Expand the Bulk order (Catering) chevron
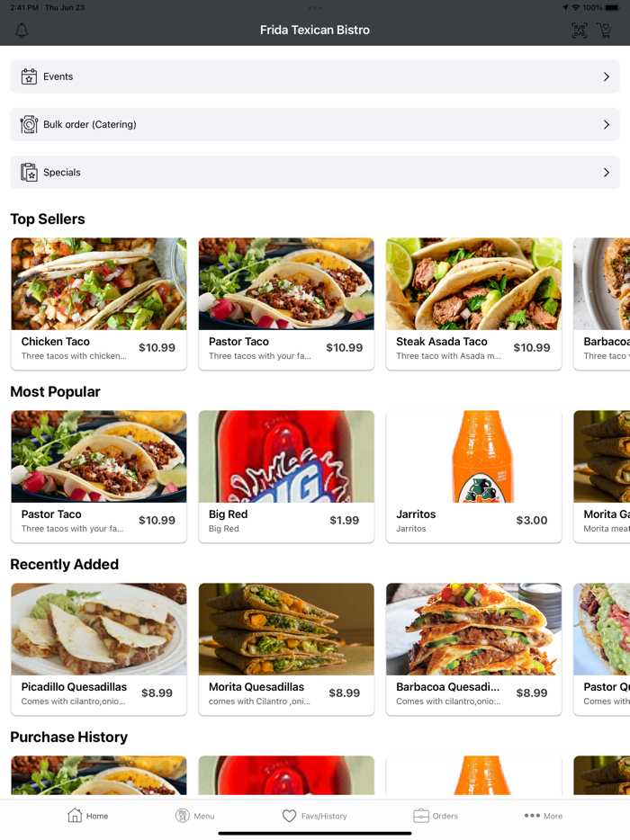 click(x=607, y=124)
